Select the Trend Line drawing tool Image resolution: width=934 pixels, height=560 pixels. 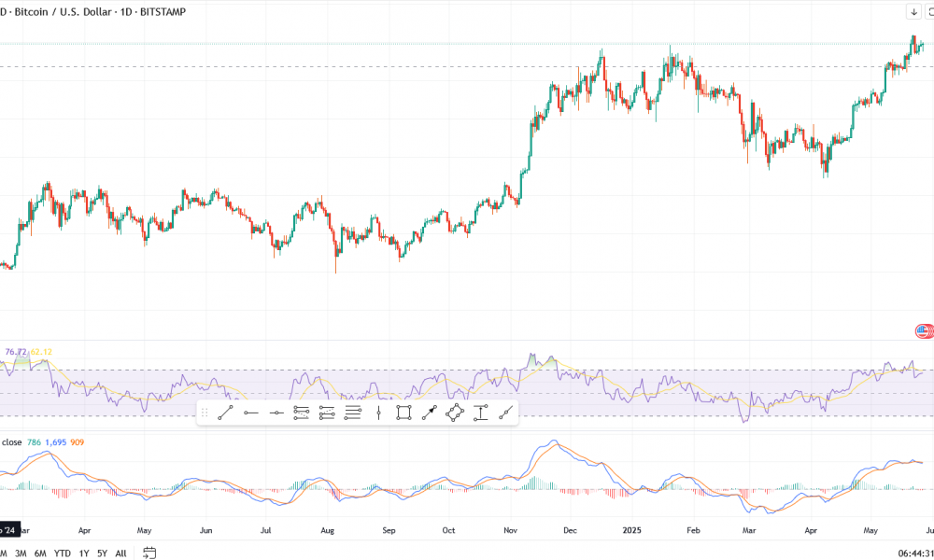[x=225, y=413]
